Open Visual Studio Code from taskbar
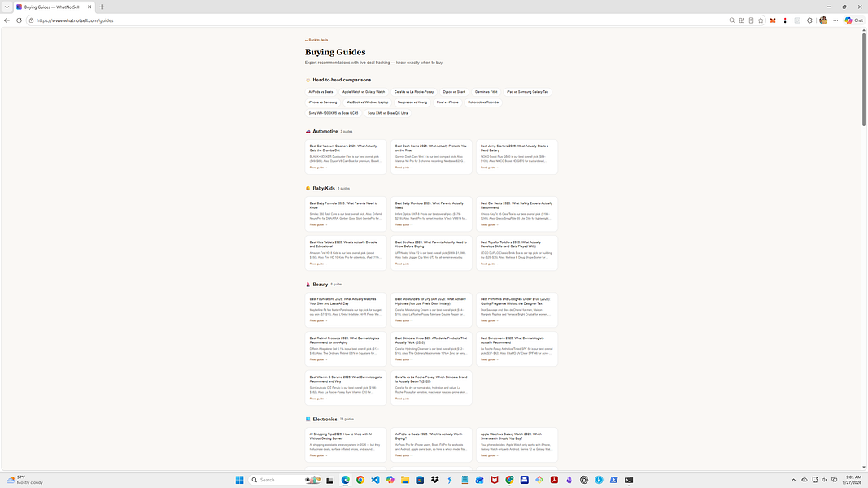Screen dimensions: 868x488 (375, 480)
